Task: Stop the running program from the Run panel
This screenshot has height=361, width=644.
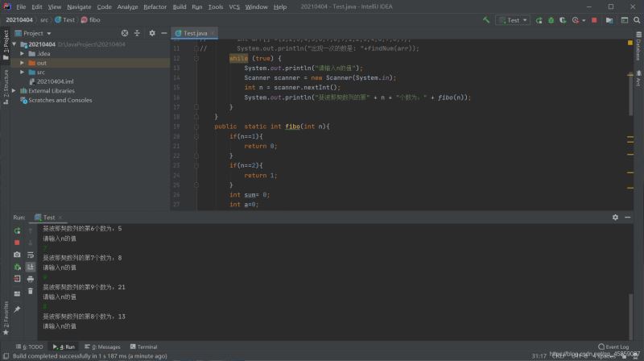Action: pyautogui.click(x=17, y=243)
